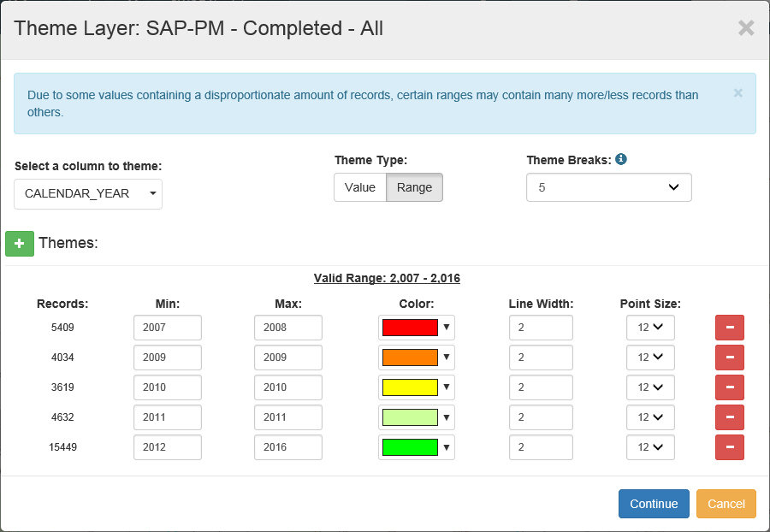The width and height of the screenshot is (770, 532).
Task: Switch theme type to Value
Action: (x=359, y=187)
